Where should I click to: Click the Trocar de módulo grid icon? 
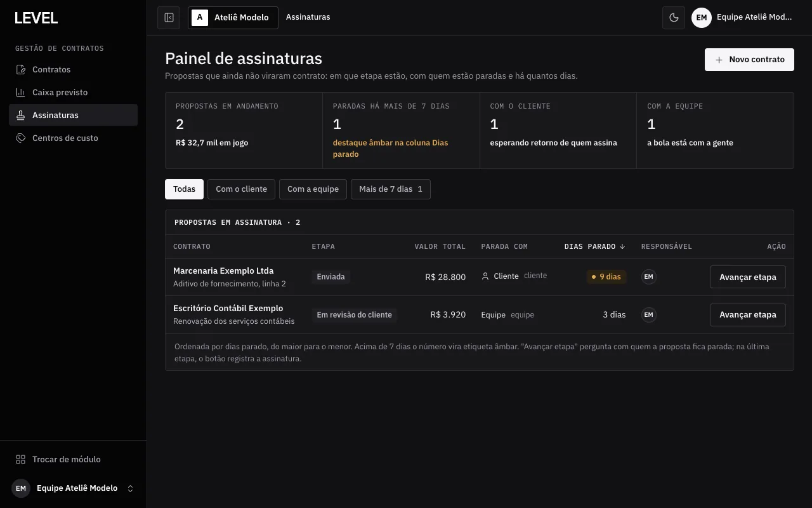coord(21,459)
